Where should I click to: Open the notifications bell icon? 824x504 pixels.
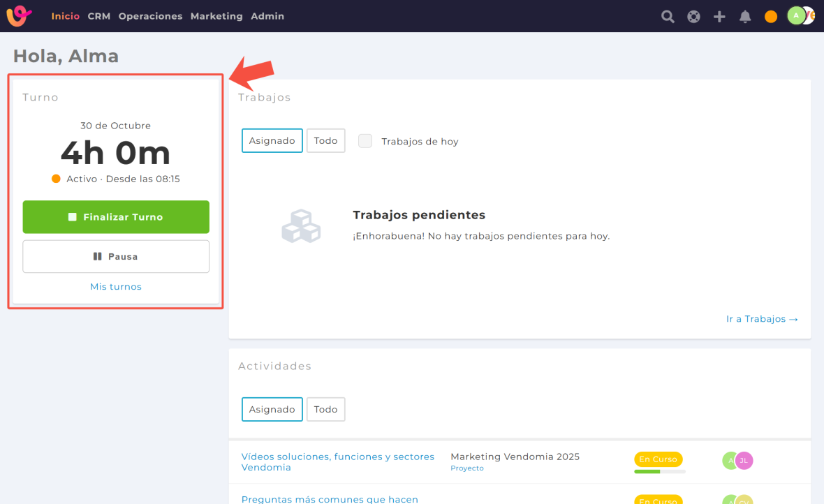coord(745,17)
